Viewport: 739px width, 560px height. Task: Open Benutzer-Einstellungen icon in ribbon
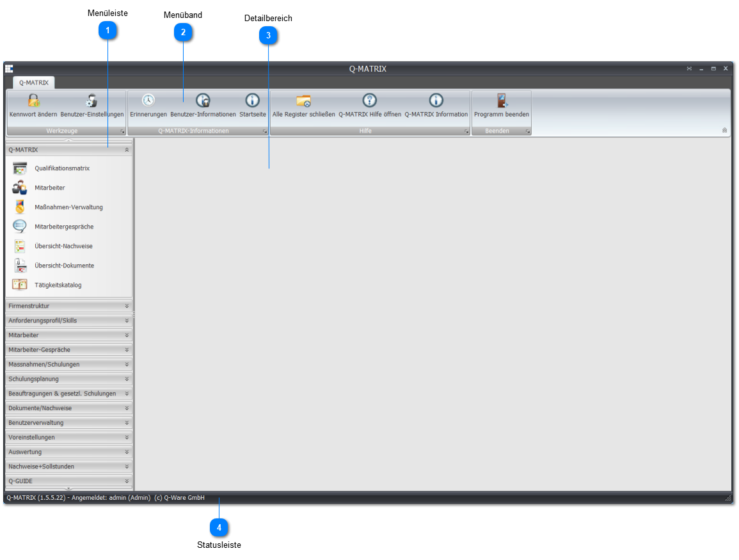(x=92, y=100)
